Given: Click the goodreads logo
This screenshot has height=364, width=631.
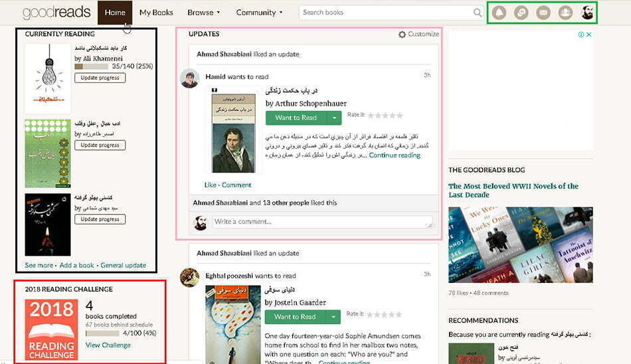Looking at the screenshot, I should (56, 13).
